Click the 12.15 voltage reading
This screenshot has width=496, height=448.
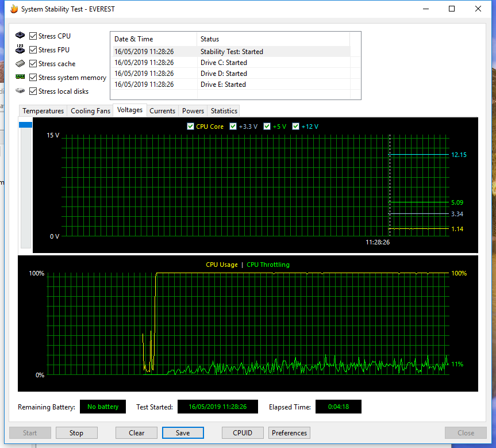[x=459, y=155]
